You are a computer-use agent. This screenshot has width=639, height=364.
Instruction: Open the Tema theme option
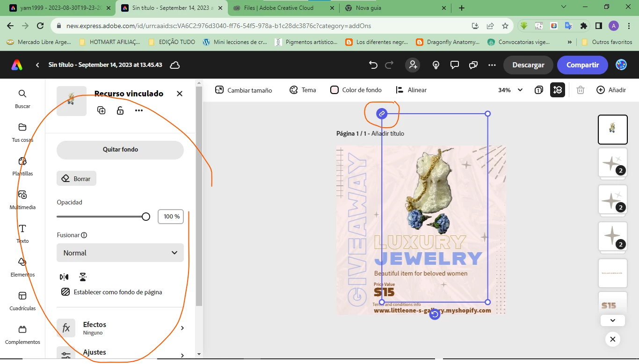[303, 90]
